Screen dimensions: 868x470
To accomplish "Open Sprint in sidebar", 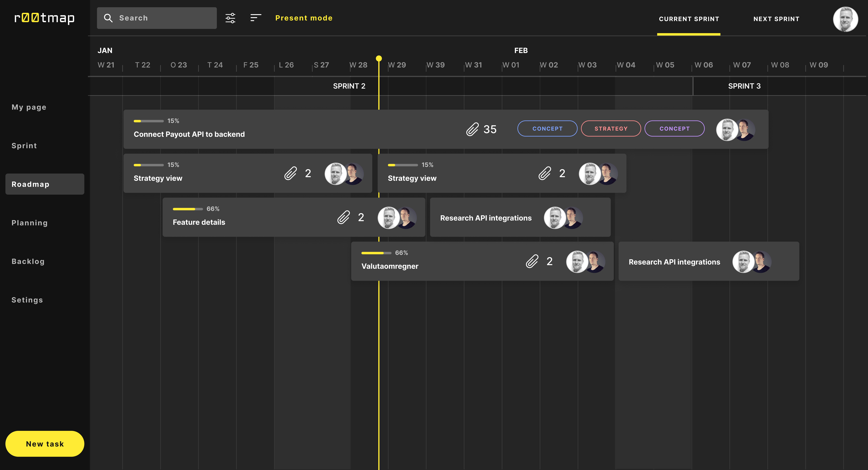I will tap(24, 146).
